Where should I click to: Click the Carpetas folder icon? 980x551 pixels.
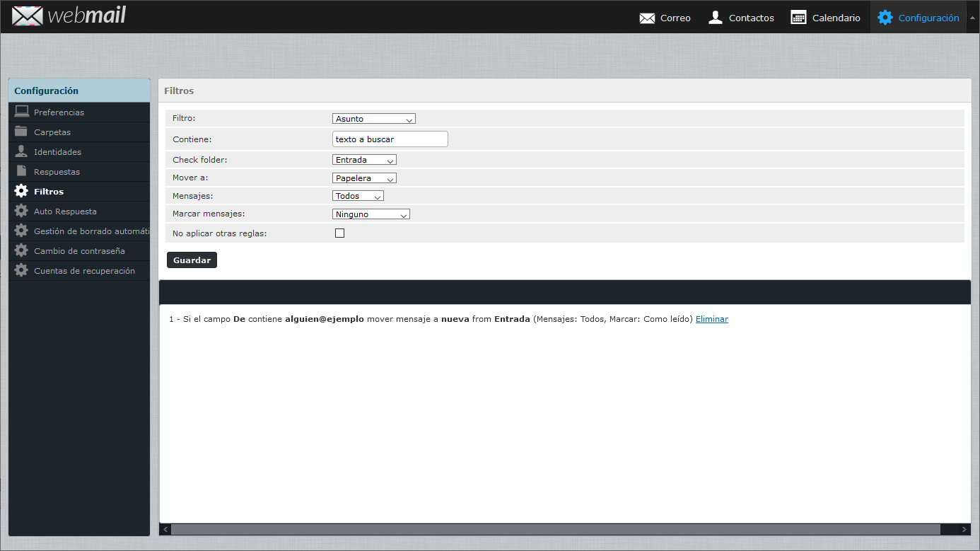coord(21,132)
